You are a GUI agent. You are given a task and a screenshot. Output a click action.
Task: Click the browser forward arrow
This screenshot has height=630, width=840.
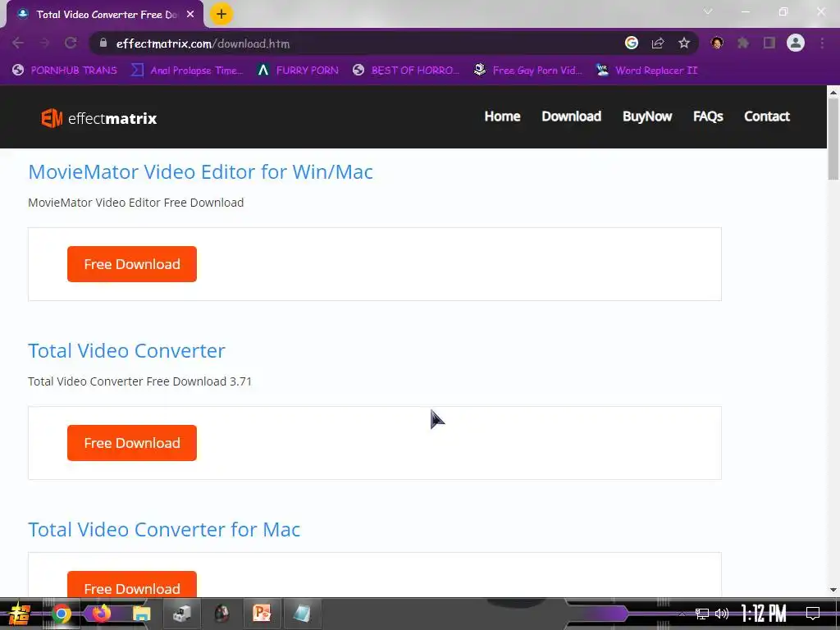coord(44,43)
